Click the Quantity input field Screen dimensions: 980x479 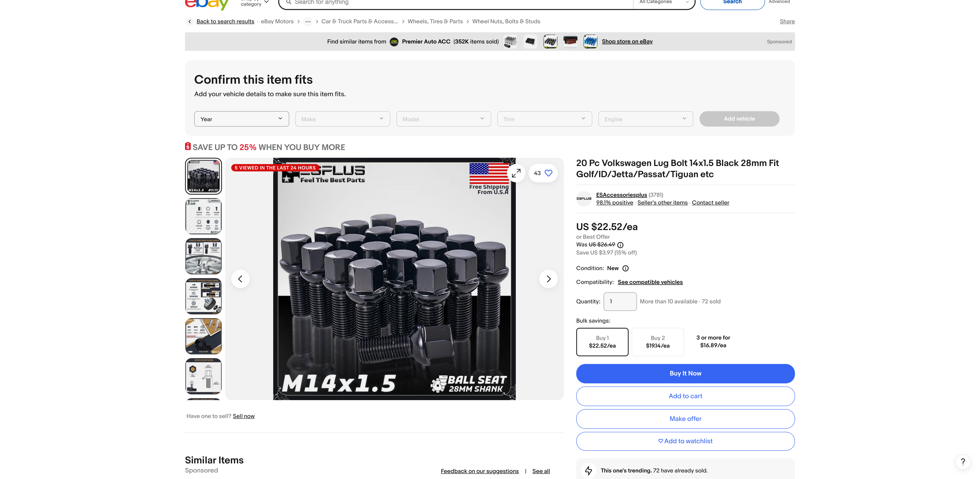620,301
